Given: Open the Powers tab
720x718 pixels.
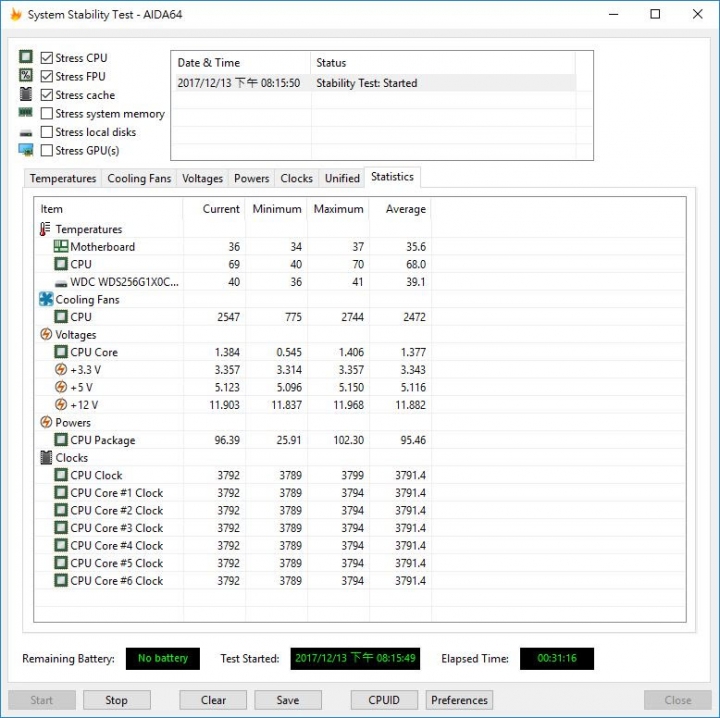Looking at the screenshot, I should pyautogui.click(x=251, y=178).
